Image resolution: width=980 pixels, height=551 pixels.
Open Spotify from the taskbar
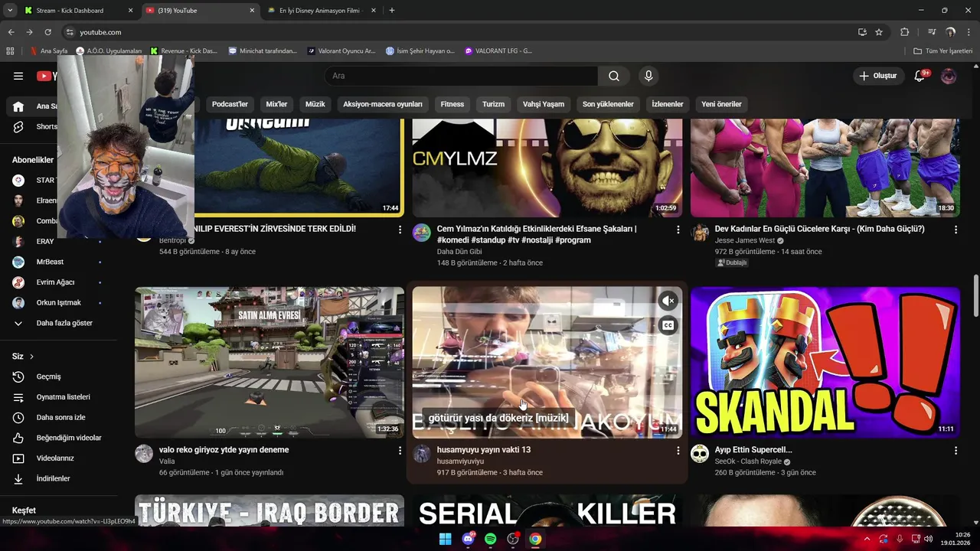pyautogui.click(x=490, y=539)
